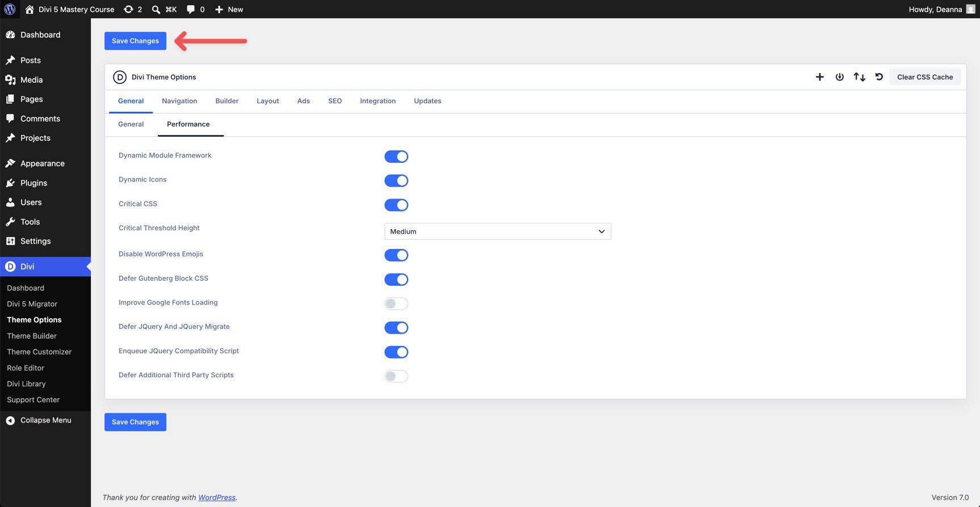Viewport: 980px width, 507px height.
Task: Open the General main tab
Action: pos(131,101)
